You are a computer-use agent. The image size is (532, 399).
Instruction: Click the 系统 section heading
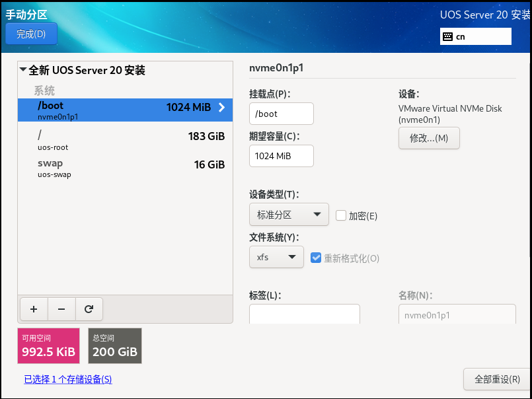tap(44, 91)
